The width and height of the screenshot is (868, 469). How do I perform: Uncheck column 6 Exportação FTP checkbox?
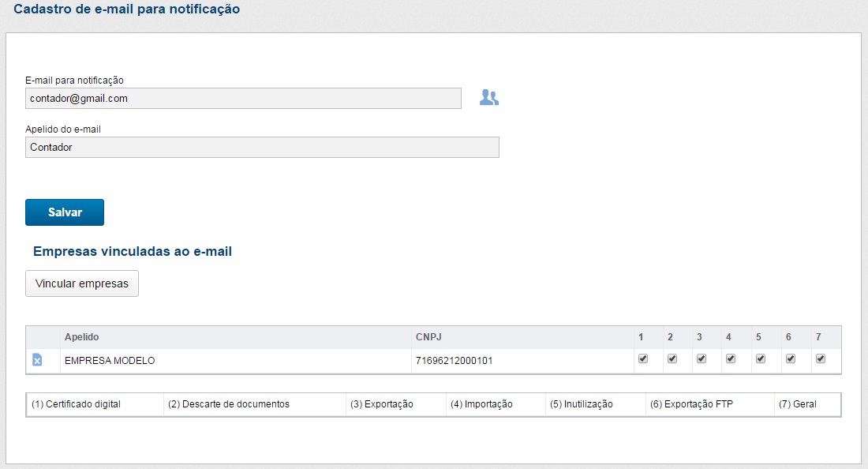click(x=791, y=358)
